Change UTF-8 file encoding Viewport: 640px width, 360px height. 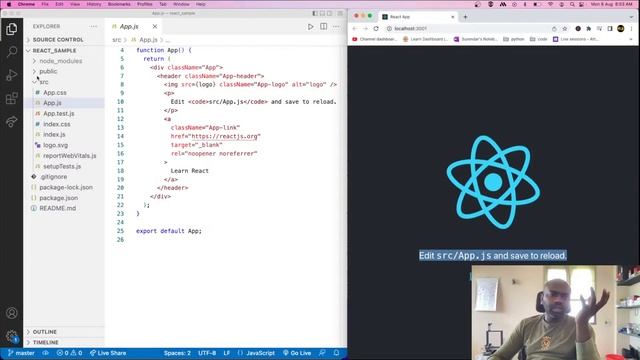point(207,353)
